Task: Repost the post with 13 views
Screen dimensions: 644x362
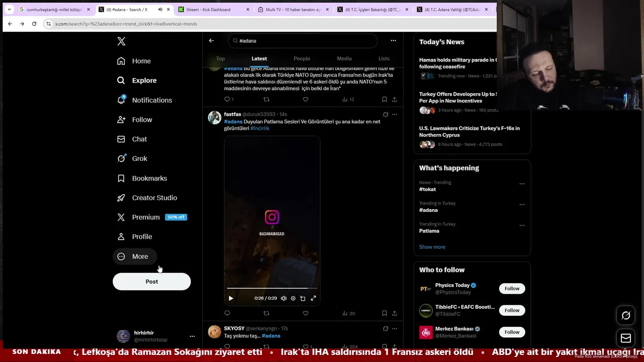Action: (266, 100)
